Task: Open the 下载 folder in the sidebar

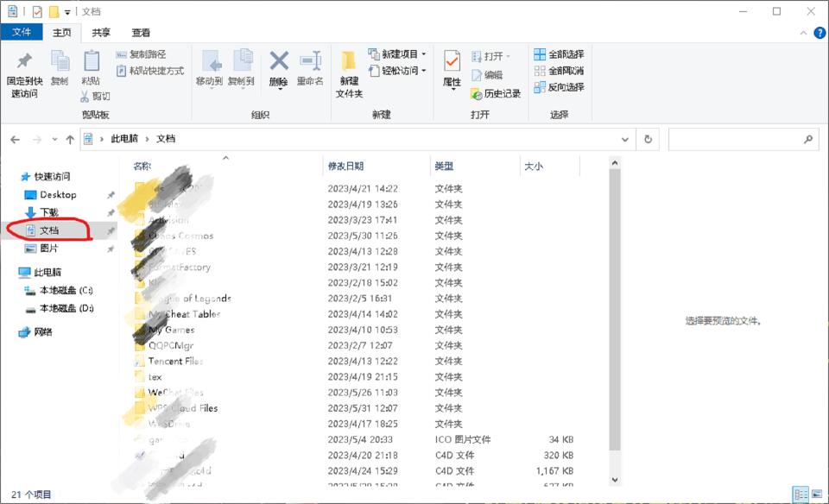Action: [x=47, y=211]
